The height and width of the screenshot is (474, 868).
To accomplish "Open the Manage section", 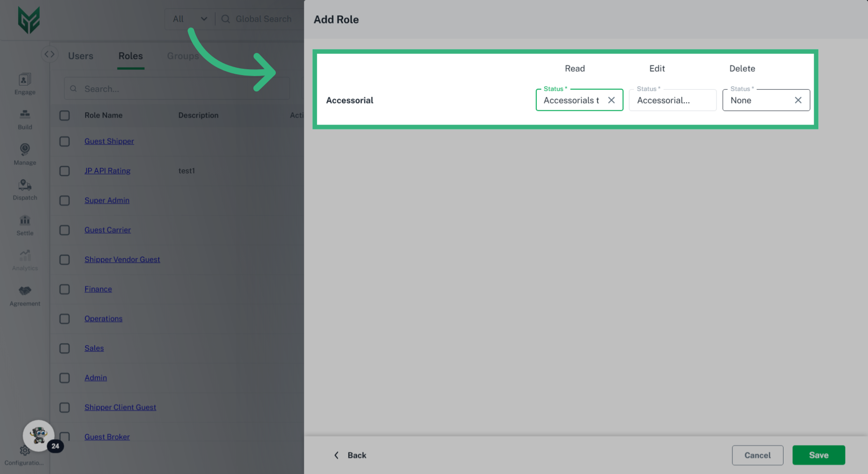I will 24,154.
